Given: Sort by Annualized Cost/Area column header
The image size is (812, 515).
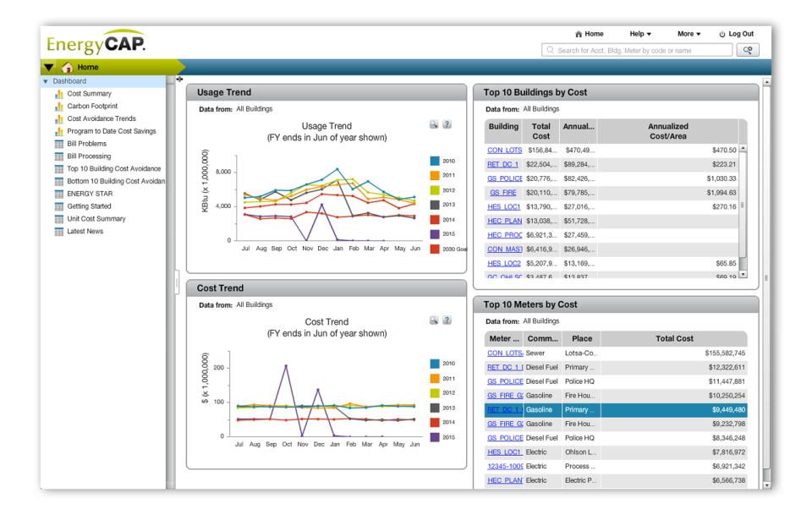Looking at the screenshot, I should 668,131.
